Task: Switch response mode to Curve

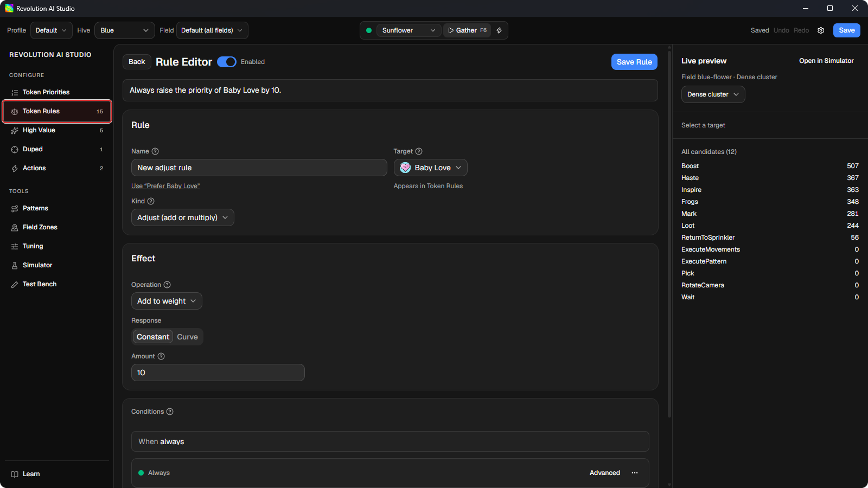Action: click(x=187, y=337)
